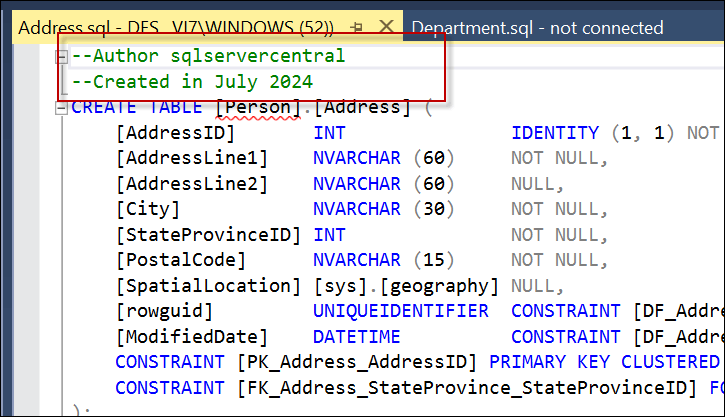The width and height of the screenshot is (725, 417).
Task: Click the [SpatialLocation] column name
Action: [x=209, y=286]
